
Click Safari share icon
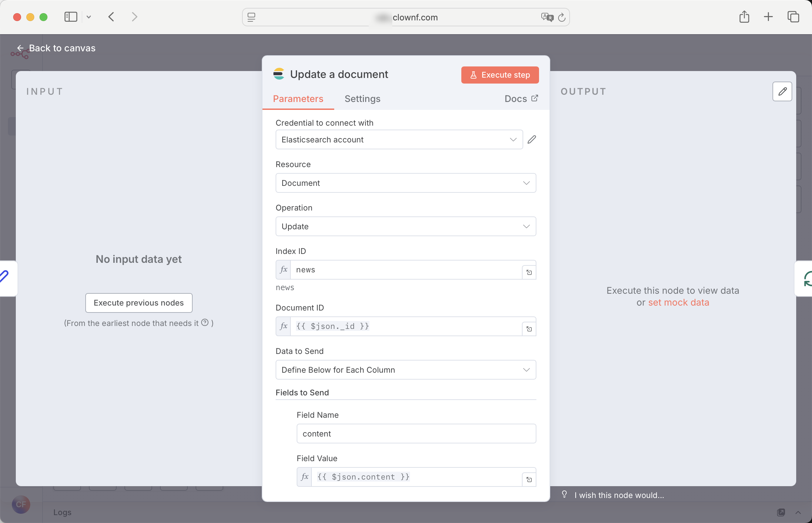[744, 17]
